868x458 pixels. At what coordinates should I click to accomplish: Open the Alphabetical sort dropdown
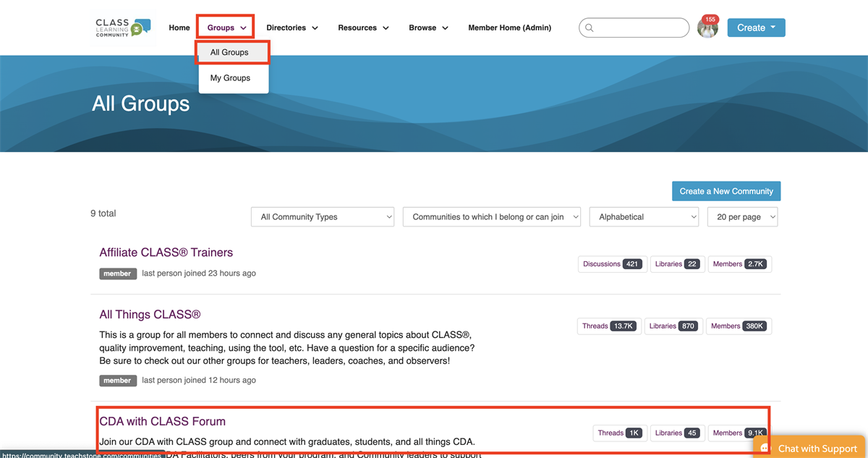[644, 217]
